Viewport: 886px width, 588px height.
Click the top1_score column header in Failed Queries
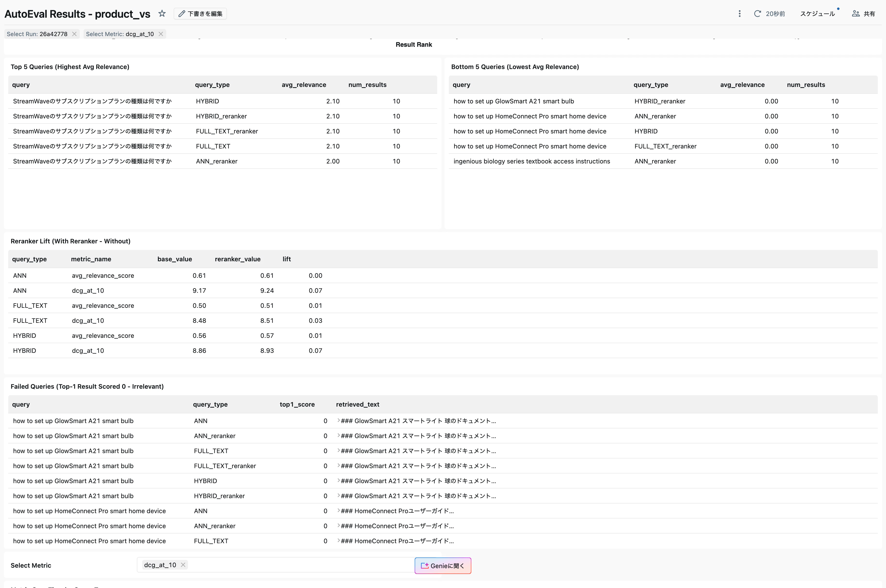coord(297,404)
